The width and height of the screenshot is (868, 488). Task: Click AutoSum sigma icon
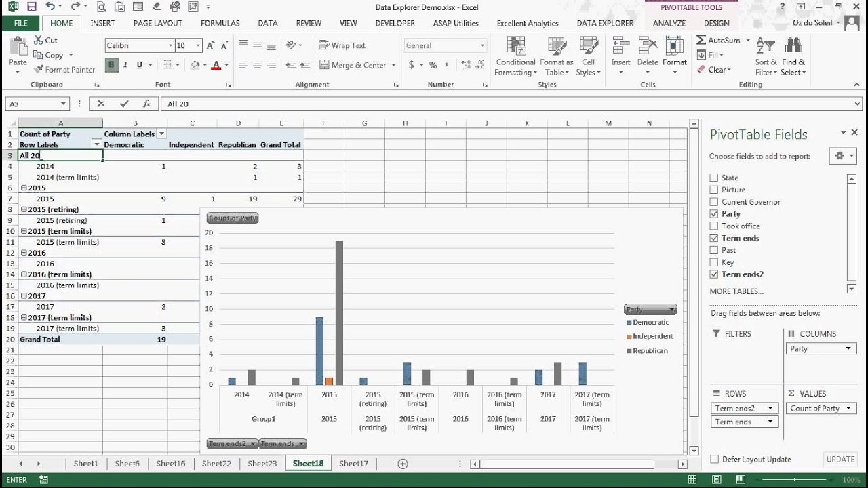(701, 41)
